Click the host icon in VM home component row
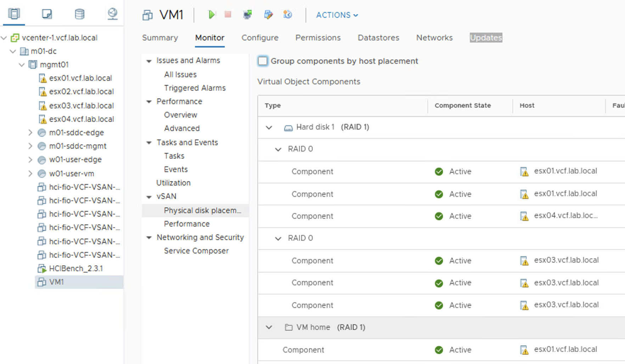Image resolution: width=625 pixels, height=364 pixels. (524, 350)
